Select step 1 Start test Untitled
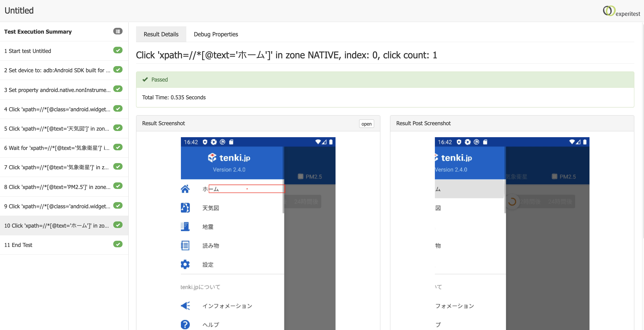Viewport: 644px width, 330px height. [x=64, y=51]
